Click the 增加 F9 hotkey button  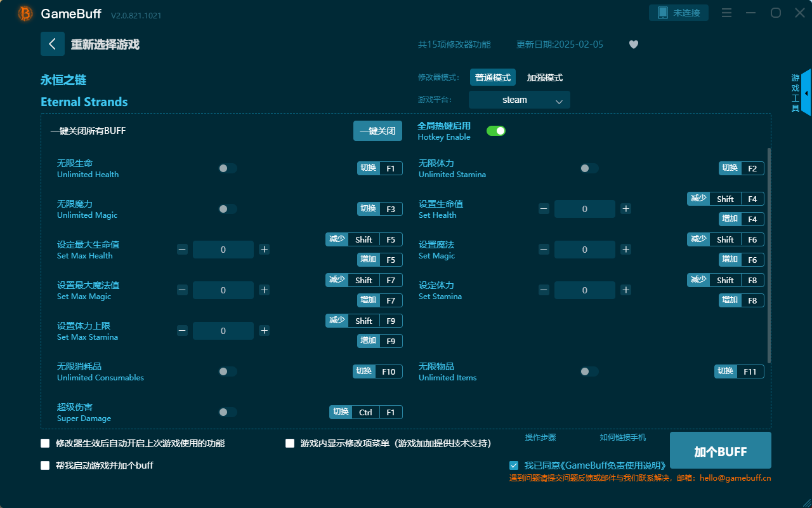coord(380,341)
